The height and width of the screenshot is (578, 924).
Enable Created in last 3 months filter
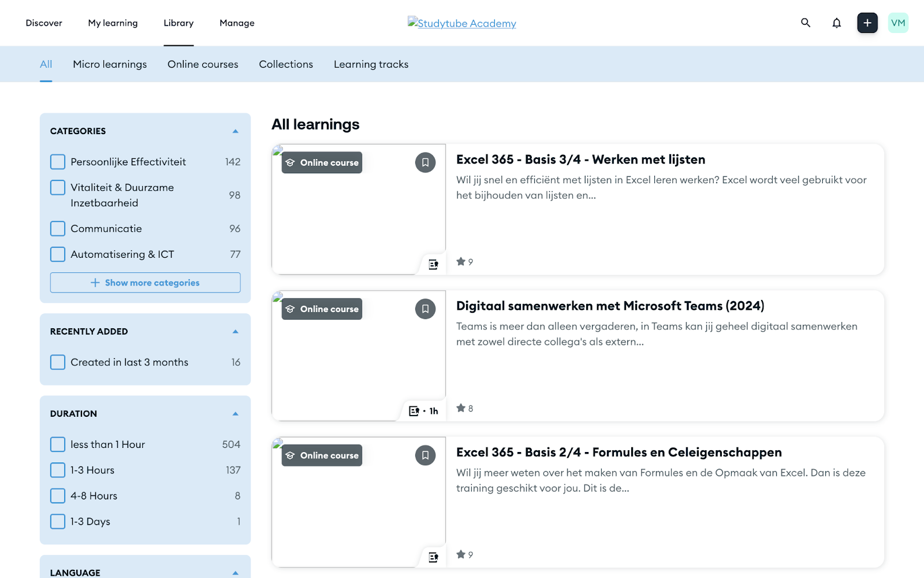tap(58, 362)
